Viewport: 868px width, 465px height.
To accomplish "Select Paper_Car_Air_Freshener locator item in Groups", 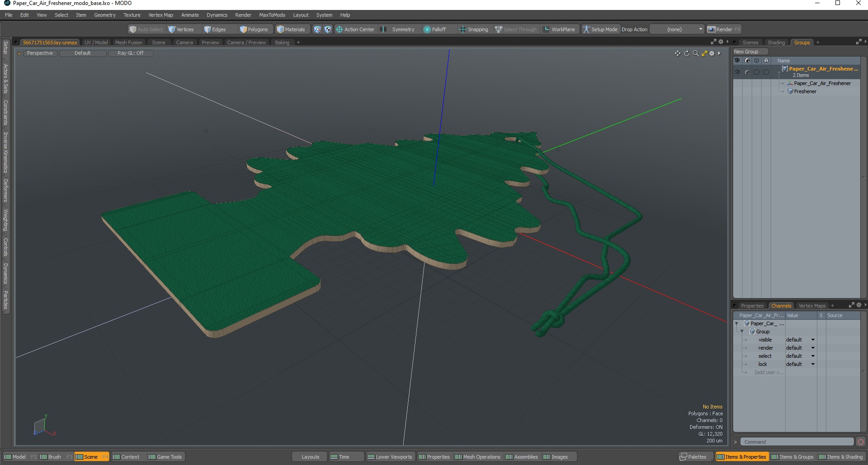I will pos(822,83).
